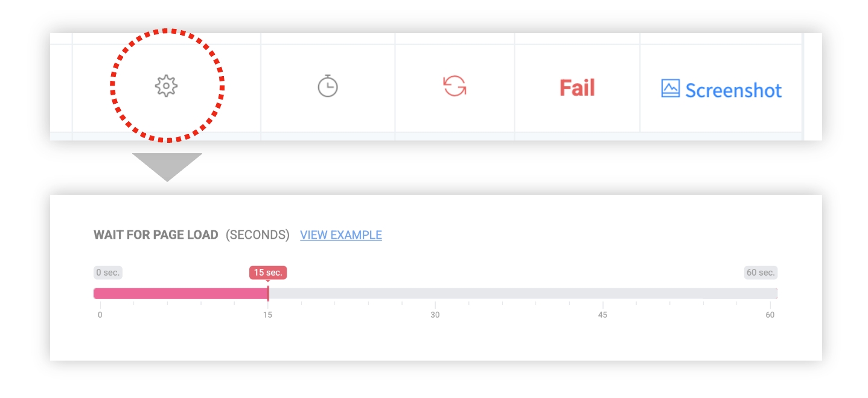This screenshot has width=868, height=398.
Task: Click the WAIT FOR PAGE LOAD heading
Action: [156, 235]
